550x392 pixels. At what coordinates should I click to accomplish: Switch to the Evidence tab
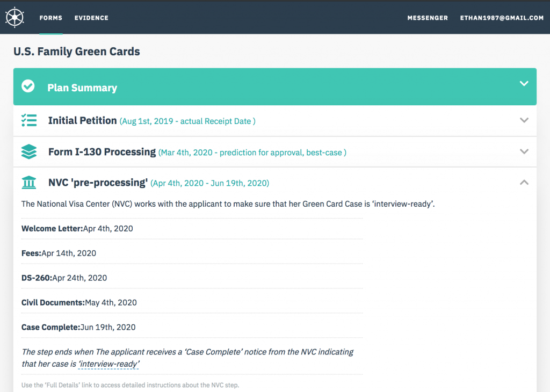click(91, 18)
